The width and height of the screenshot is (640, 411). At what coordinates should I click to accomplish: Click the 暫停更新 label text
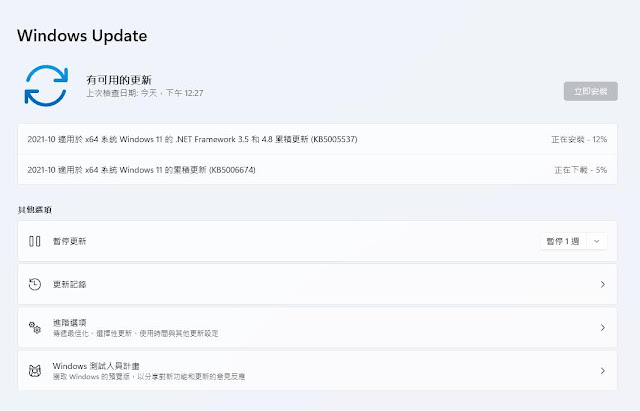[69, 241]
